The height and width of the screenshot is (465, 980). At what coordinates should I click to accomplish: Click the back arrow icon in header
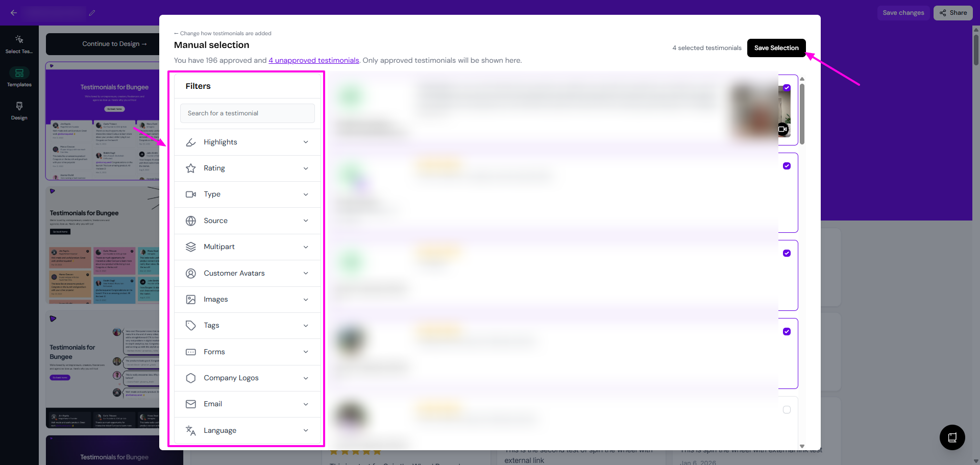coord(14,13)
